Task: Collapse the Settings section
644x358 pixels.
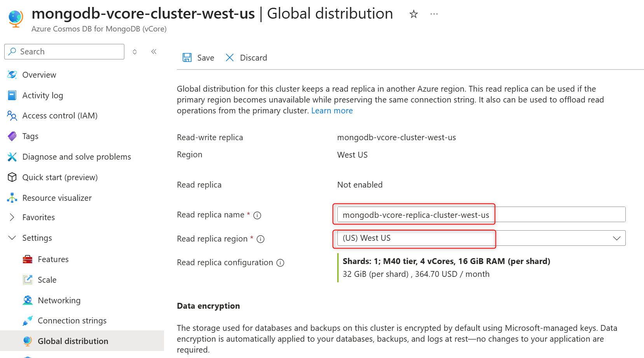Action: [x=12, y=238]
